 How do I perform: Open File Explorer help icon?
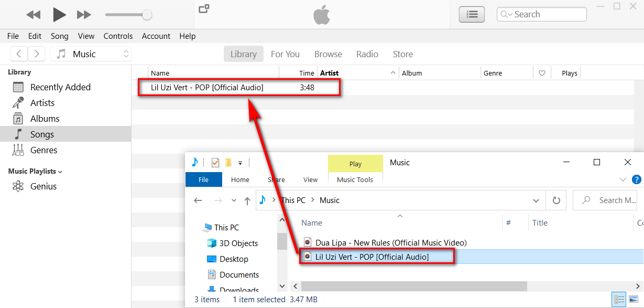[x=637, y=179]
